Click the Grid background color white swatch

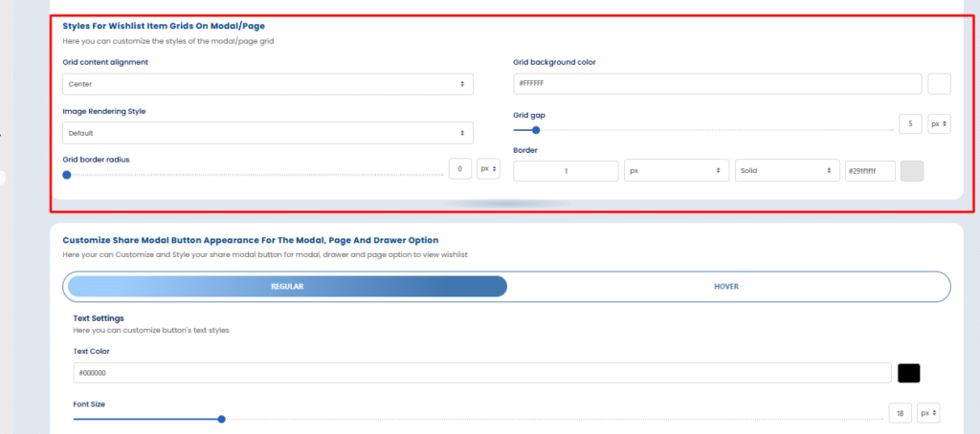[x=940, y=84]
